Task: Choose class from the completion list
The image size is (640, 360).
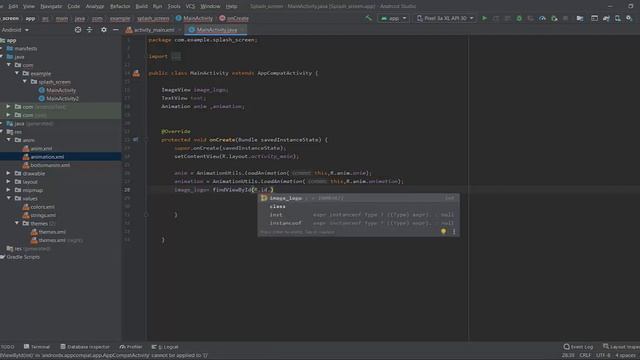Action: (x=358, y=207)
